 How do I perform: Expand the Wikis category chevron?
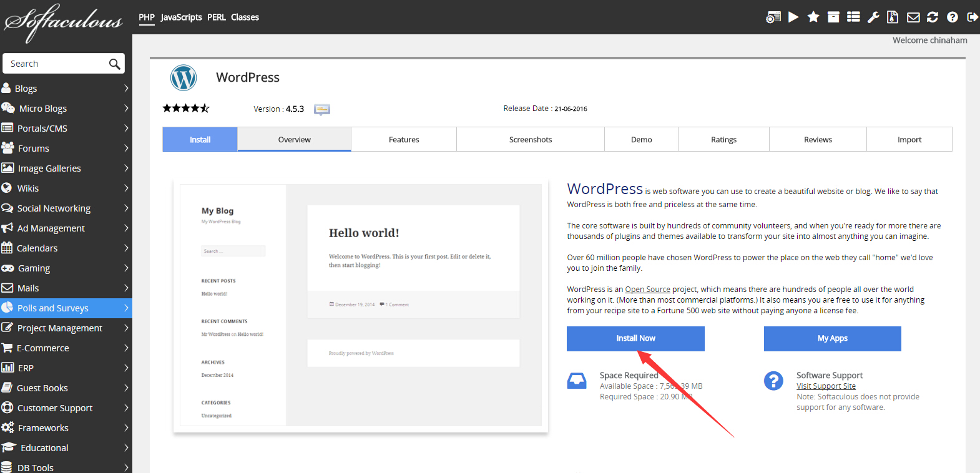126,188
